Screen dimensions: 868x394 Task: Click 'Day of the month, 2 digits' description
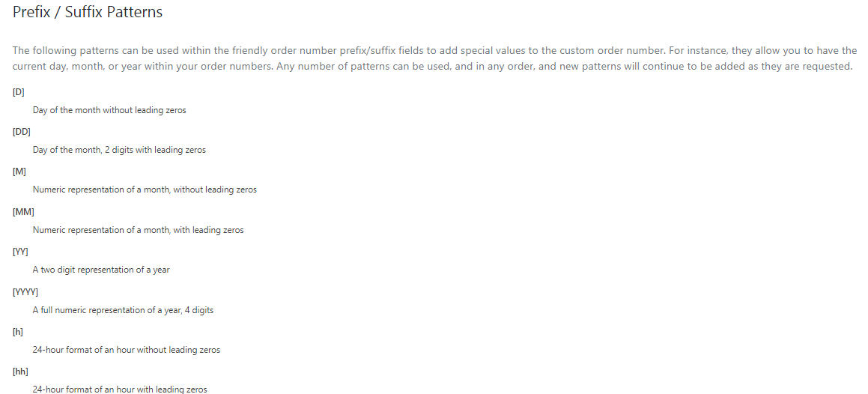click(x=119, y=150)
